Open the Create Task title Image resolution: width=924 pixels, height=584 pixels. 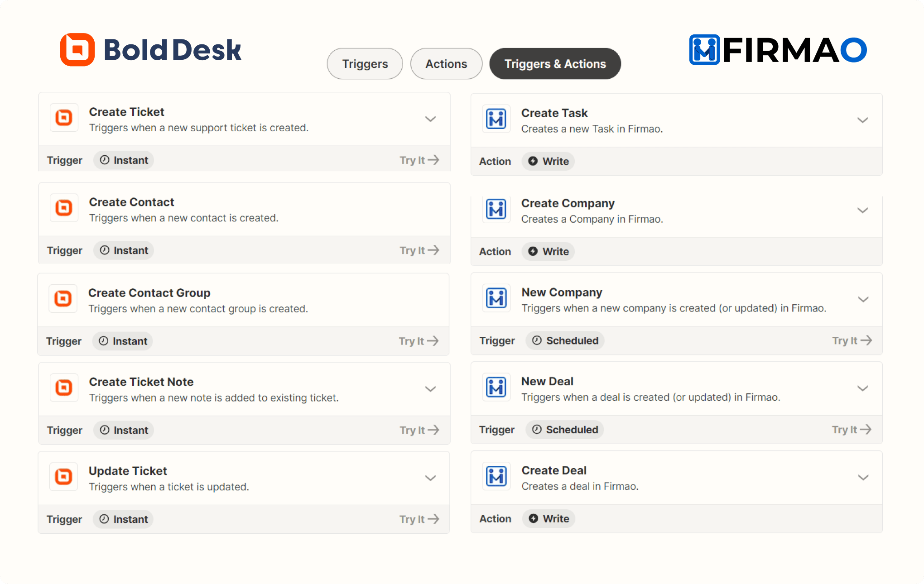[554, 113]
